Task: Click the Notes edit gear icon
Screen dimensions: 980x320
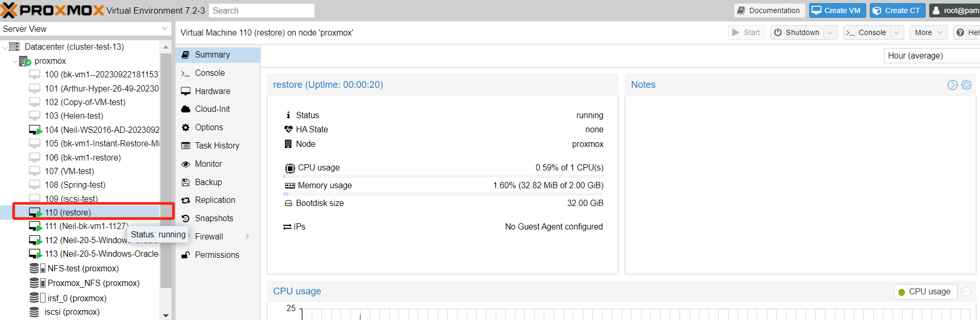Action: 966,85
